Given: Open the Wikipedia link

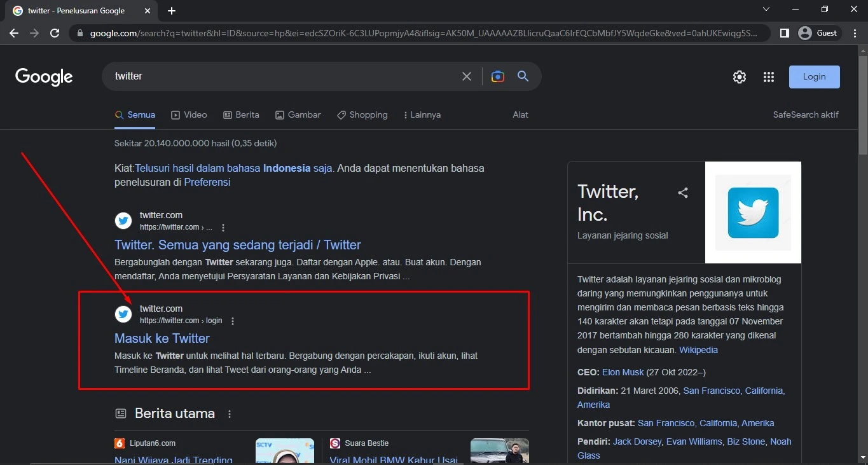Looking at the screenshot, I should (698, 350).
